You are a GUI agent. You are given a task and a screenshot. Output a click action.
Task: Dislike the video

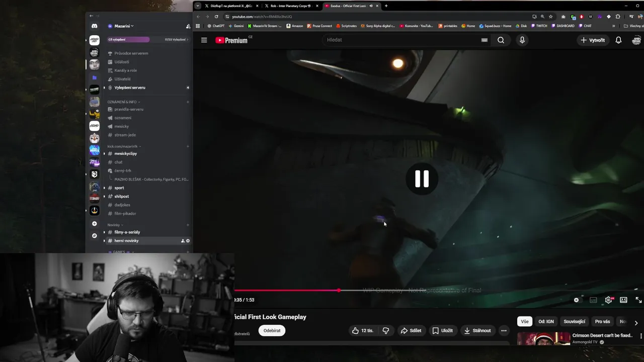386,330
